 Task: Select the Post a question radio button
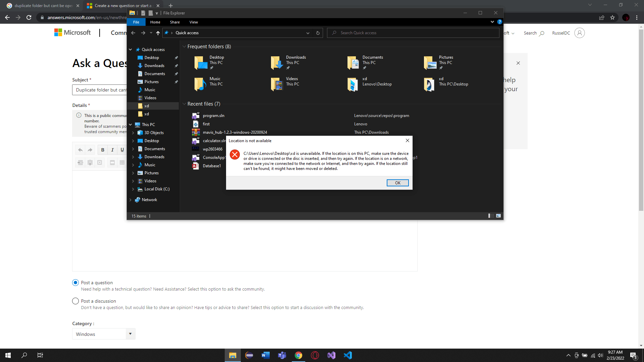75,283
